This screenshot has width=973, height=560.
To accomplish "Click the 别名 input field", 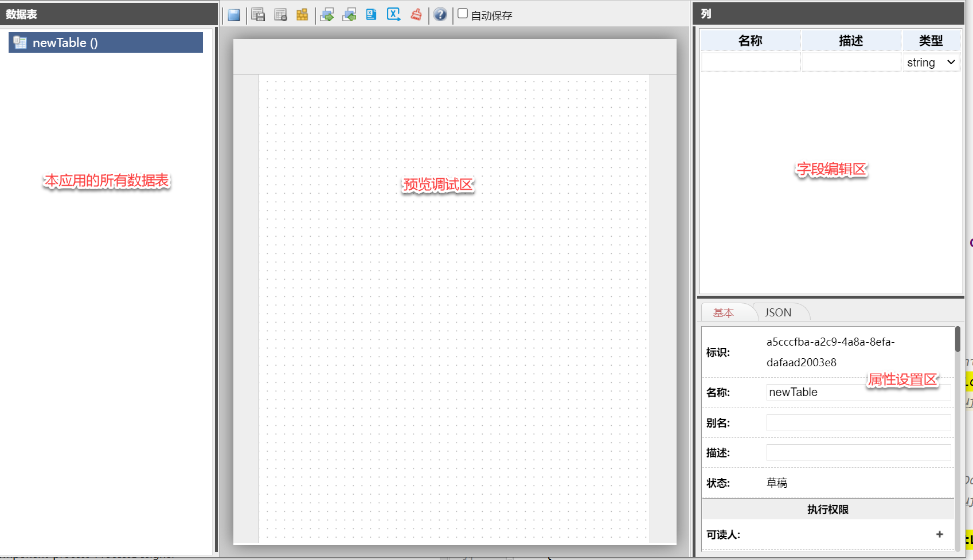I will coord(858,423).
